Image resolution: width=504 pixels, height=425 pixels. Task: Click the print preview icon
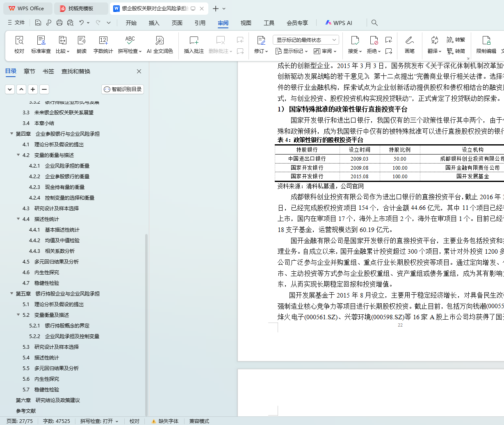[x=70, y=23]
